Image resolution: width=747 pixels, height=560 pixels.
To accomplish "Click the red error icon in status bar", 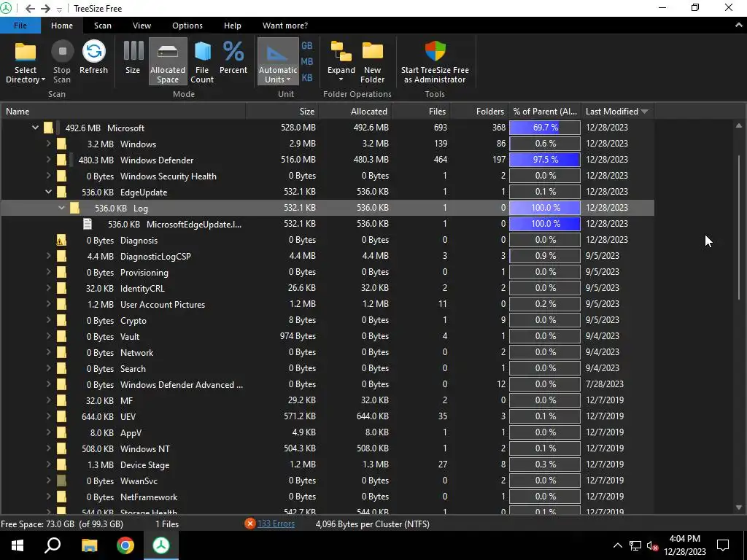I will [x=249, y=524].
